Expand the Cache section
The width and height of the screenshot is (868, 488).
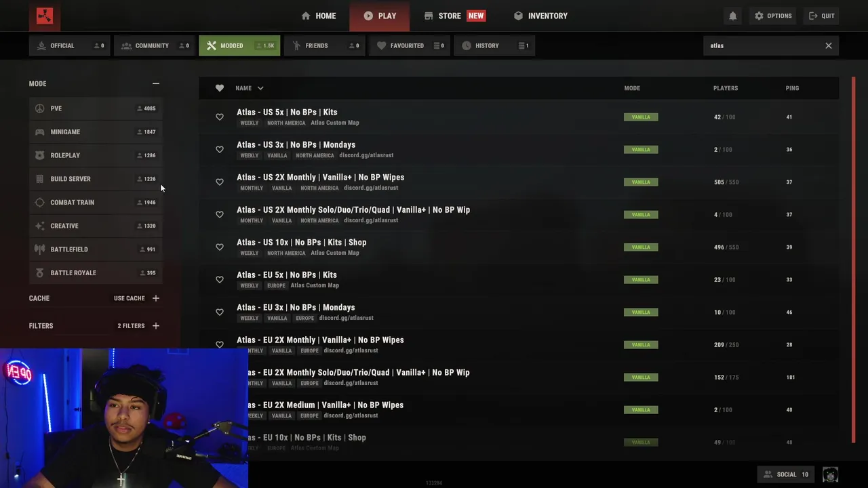(156, 298)
